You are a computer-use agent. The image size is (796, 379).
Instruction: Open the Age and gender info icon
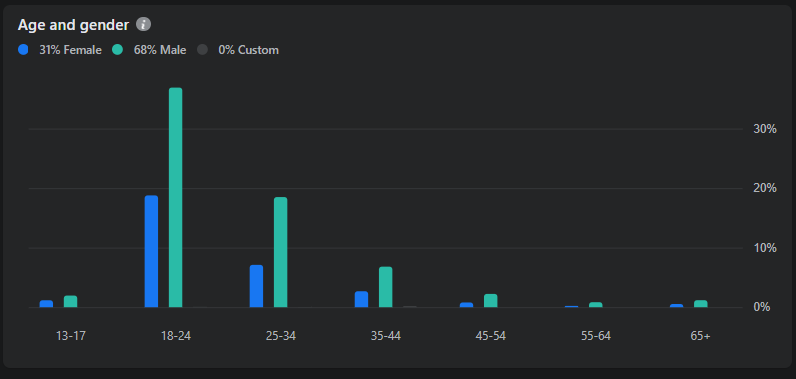[x=144, y=24]
